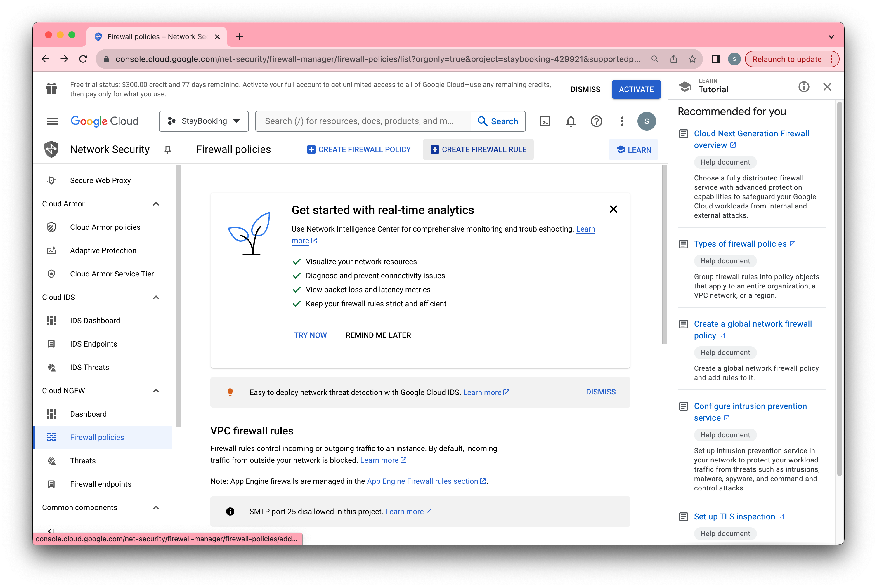The height and width of the screenshot is (588, 877).
Task: Click the tutorial info icon
Action: click(x=803, y=87)
